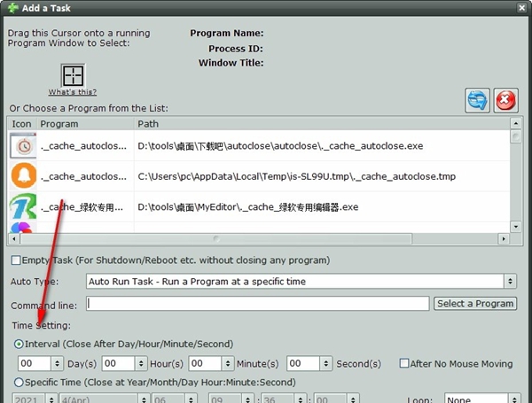Close the Add a Task dialog

(x=522, y=7)
